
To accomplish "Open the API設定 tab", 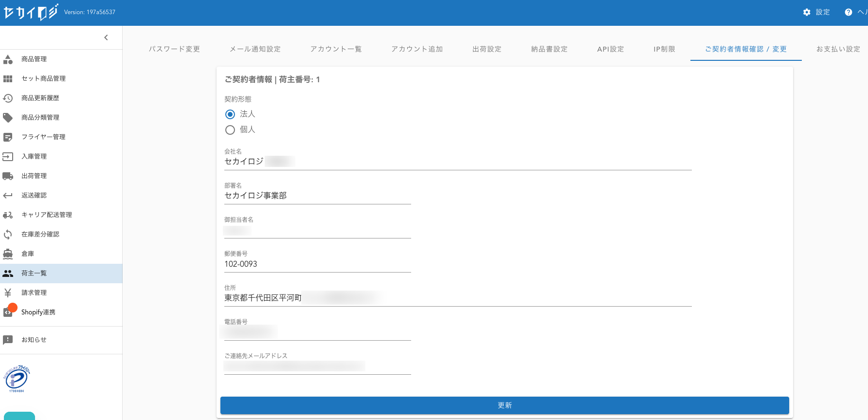I will point(610,49).
